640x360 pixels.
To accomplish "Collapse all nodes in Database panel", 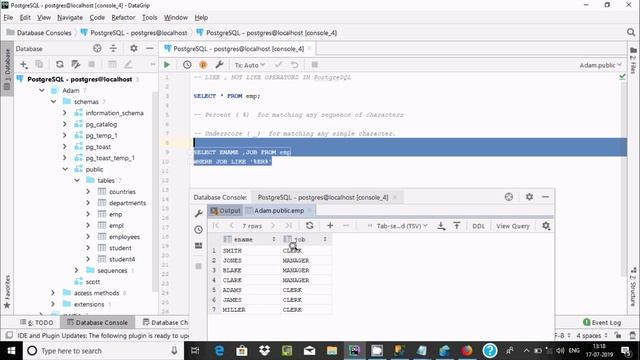I will click(x=113, y=48).
